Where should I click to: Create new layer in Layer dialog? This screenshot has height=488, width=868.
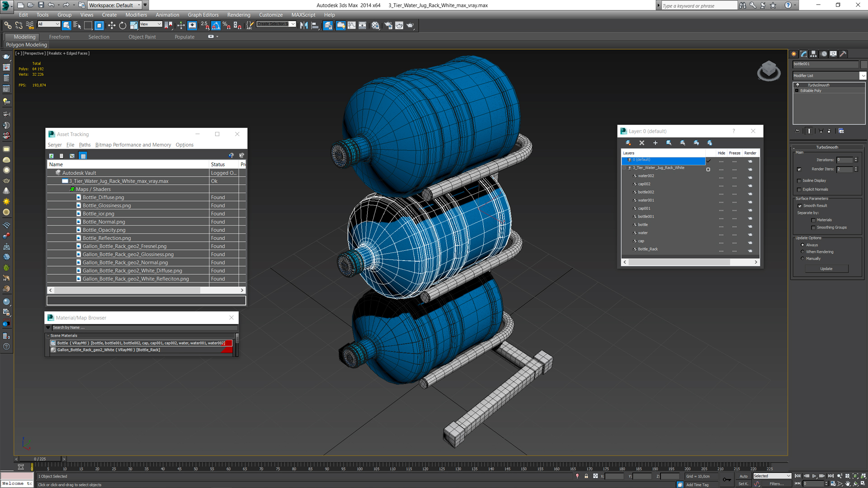628,143
